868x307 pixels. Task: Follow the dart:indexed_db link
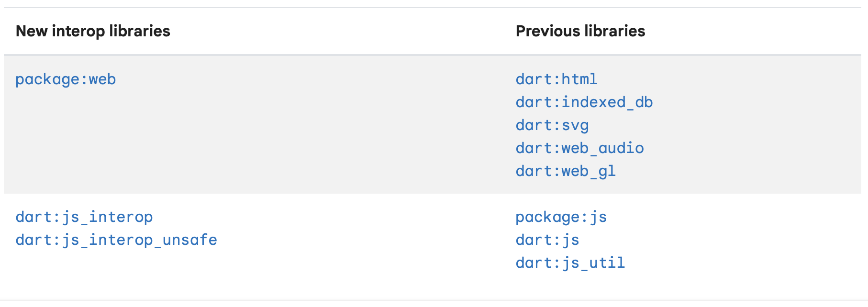pos(584,102)
